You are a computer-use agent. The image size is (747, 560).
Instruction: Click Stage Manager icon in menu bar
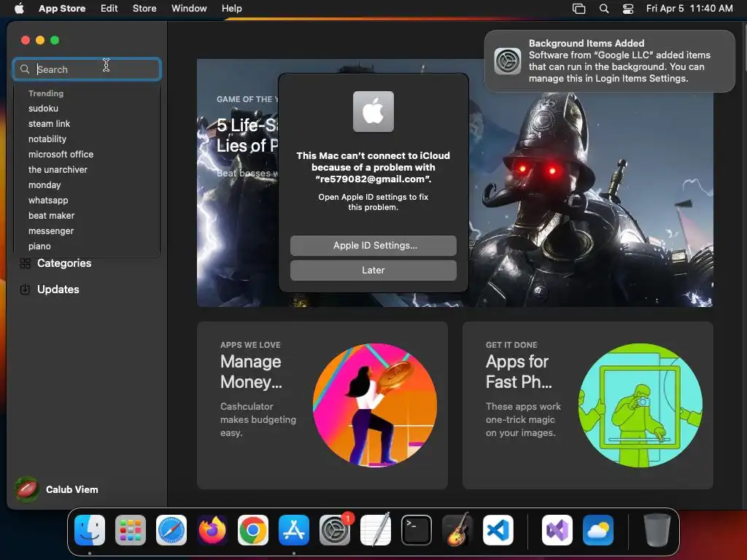click(x=578, y=9)
